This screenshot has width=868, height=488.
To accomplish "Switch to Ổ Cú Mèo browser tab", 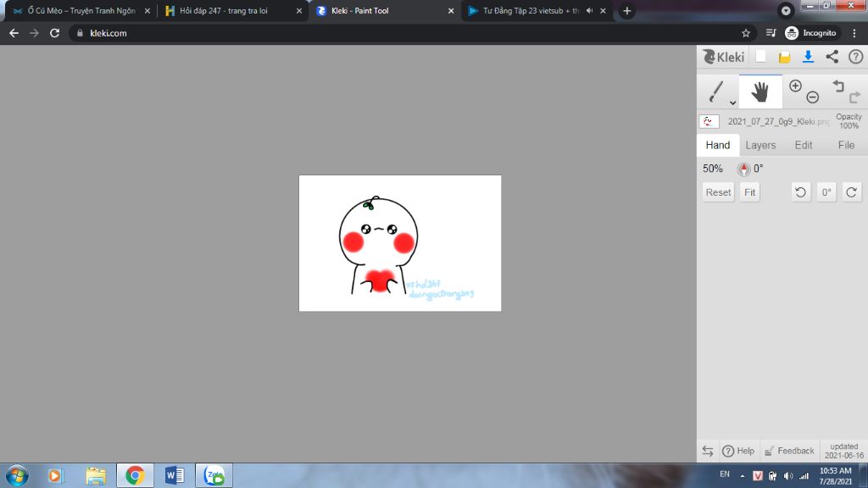I will pyautogui.click(x=81, y=10).
